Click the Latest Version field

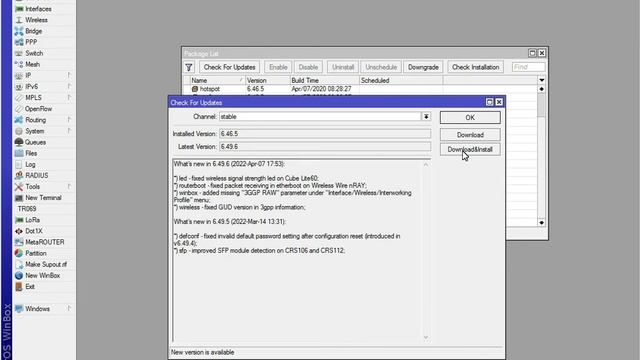tap(325, 147)
